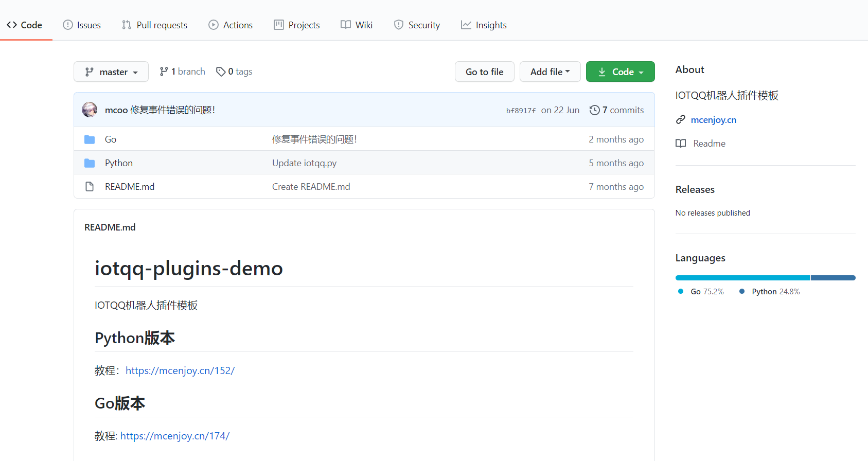
Task: Click the Insights graph icon
Action: click(x=466, y=25)
